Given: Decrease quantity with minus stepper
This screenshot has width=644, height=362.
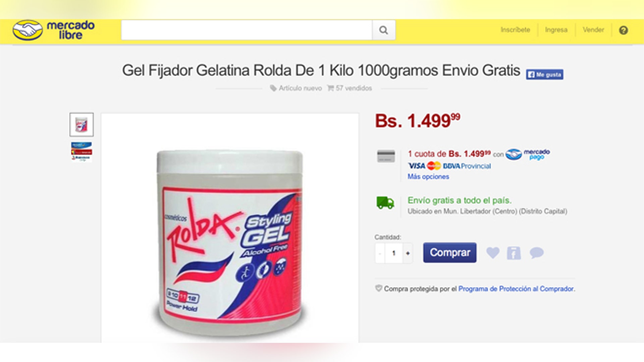Looking at the screenshot, I should (x=380, y=253).
